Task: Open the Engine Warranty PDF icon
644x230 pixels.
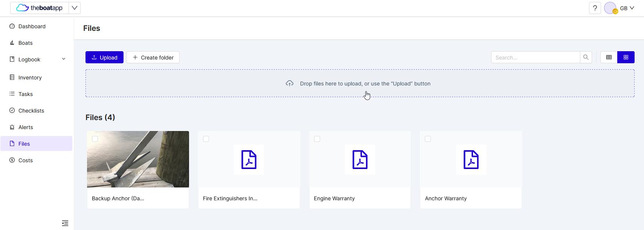Action: (360, 160)
